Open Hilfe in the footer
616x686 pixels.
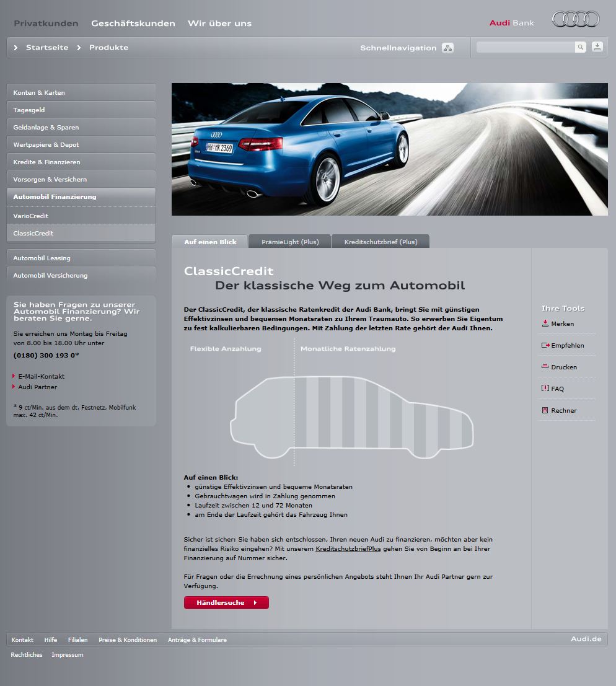click(51, 640)
